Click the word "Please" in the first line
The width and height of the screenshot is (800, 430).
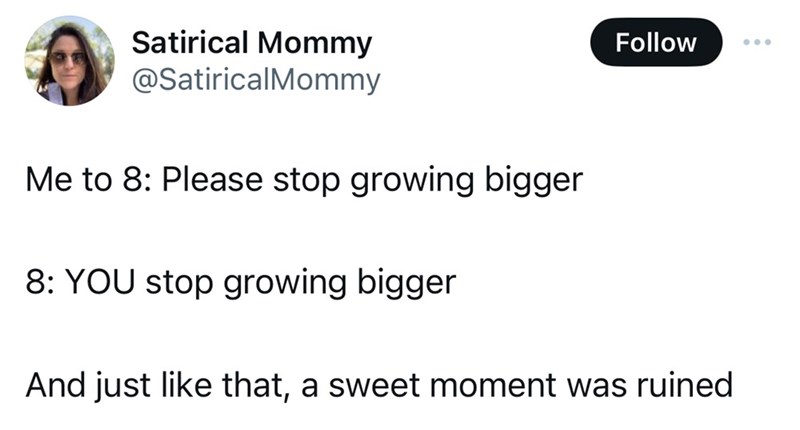(205, 182)
